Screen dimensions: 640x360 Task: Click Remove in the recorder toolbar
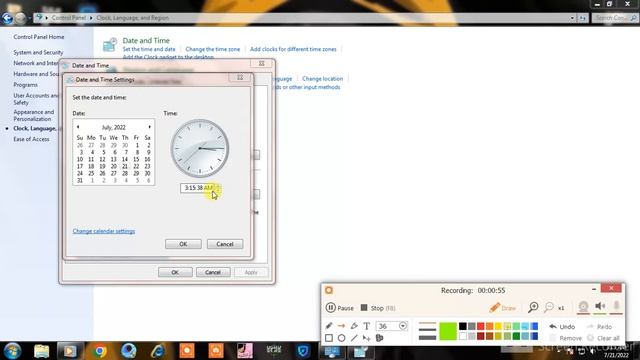566,338
